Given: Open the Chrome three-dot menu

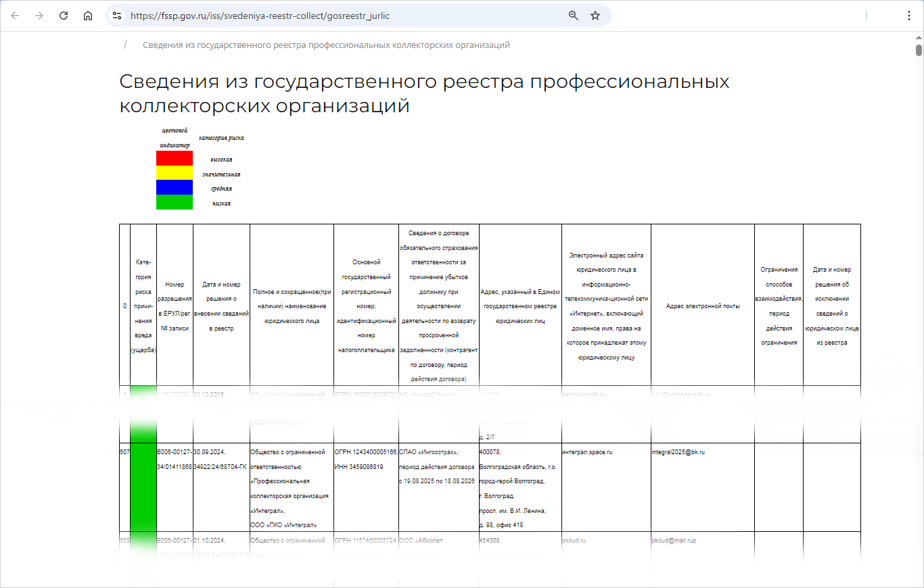Looking at the screenshot, I should point(909,16).
